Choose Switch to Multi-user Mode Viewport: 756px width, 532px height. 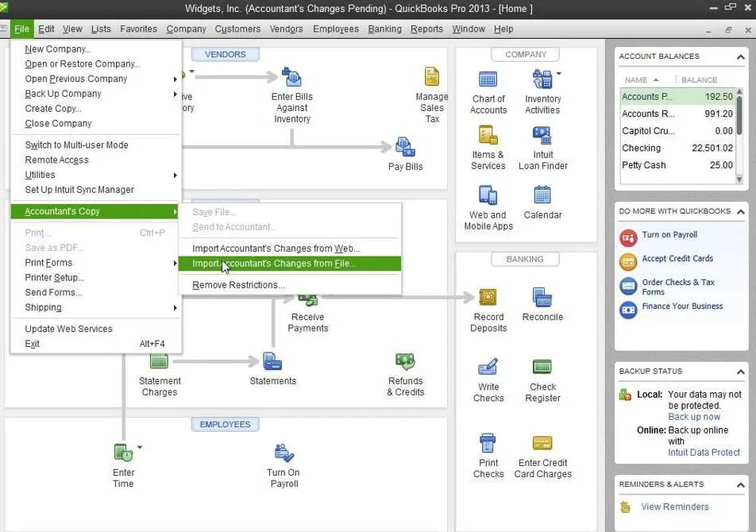[95, 145]
